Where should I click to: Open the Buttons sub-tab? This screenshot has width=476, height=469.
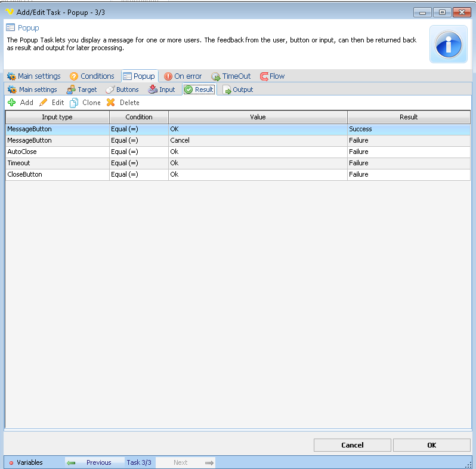point(122,90)
